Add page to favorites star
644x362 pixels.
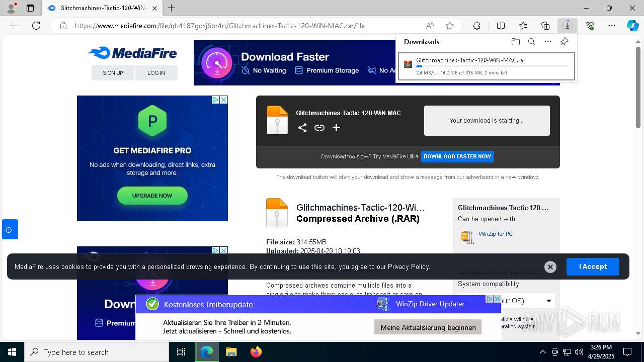coord(450,26)
